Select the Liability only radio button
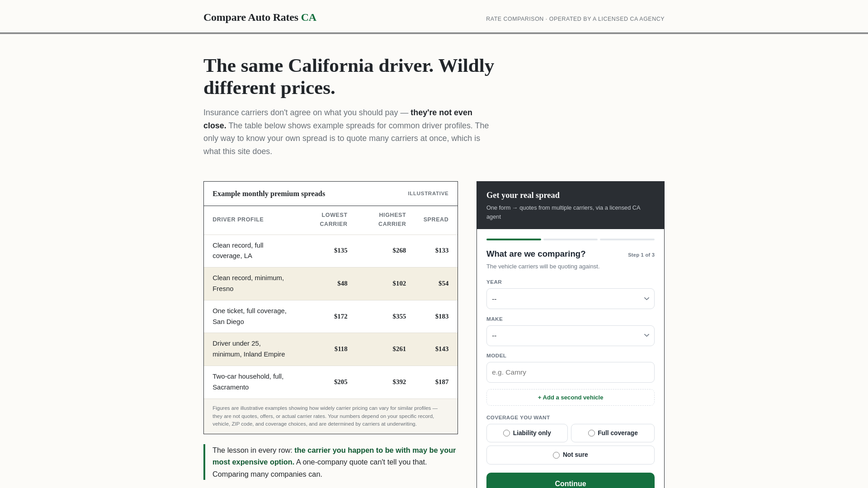 506,433
